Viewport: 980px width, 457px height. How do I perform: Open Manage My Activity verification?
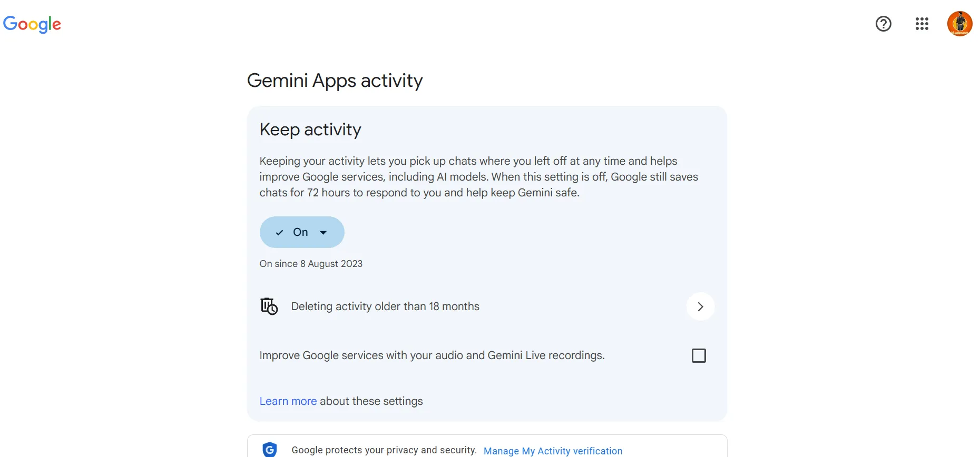point(553,450)
